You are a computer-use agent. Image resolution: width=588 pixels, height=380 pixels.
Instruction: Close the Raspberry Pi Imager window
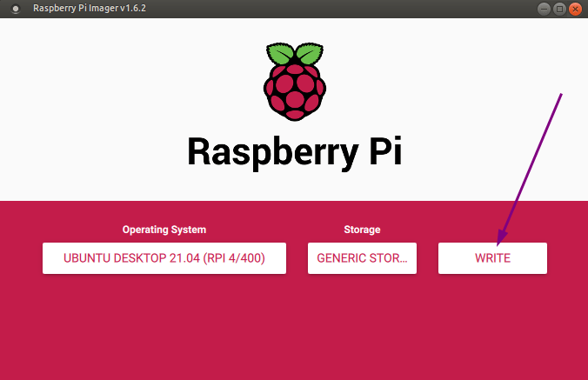click(x=575, y=9)
